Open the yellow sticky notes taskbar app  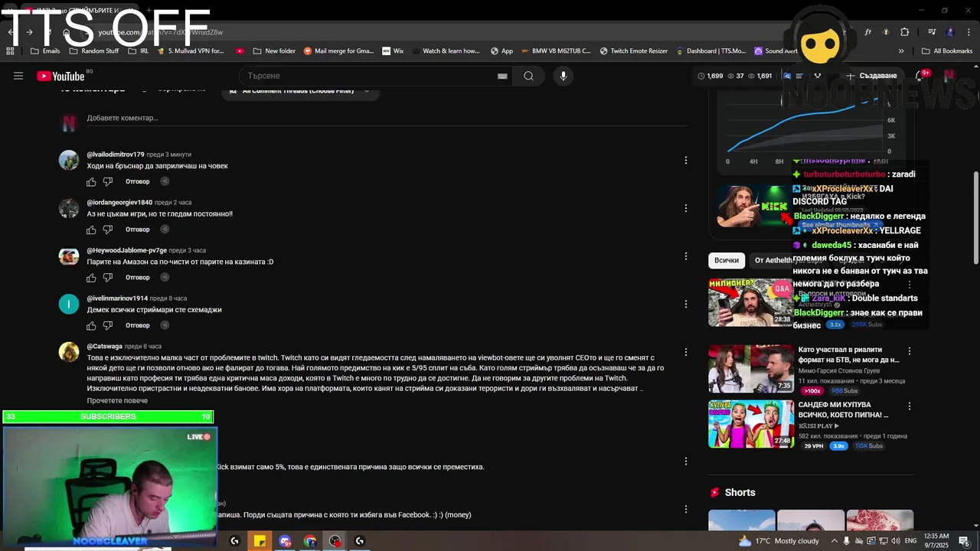tap(260, 541)
